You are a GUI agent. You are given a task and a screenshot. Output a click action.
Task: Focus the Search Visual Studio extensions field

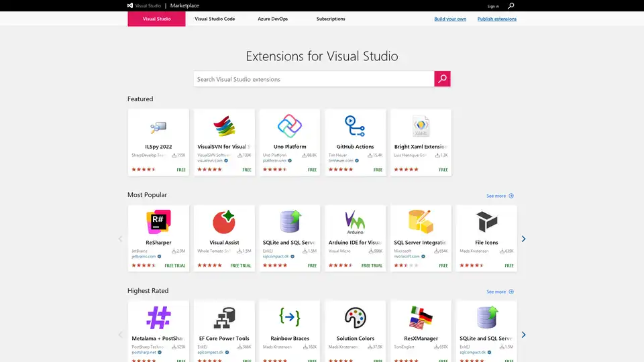tap(314, 79)
